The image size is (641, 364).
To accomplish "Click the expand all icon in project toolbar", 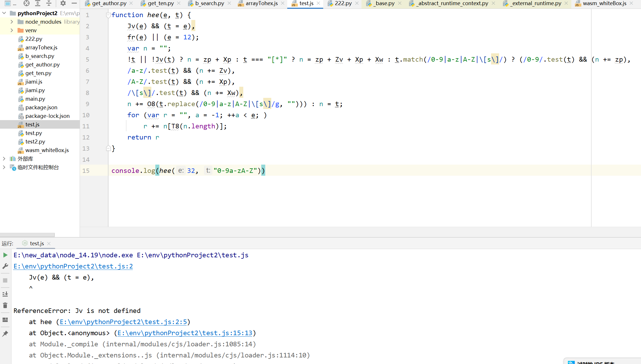I will (x=38, y=3).
